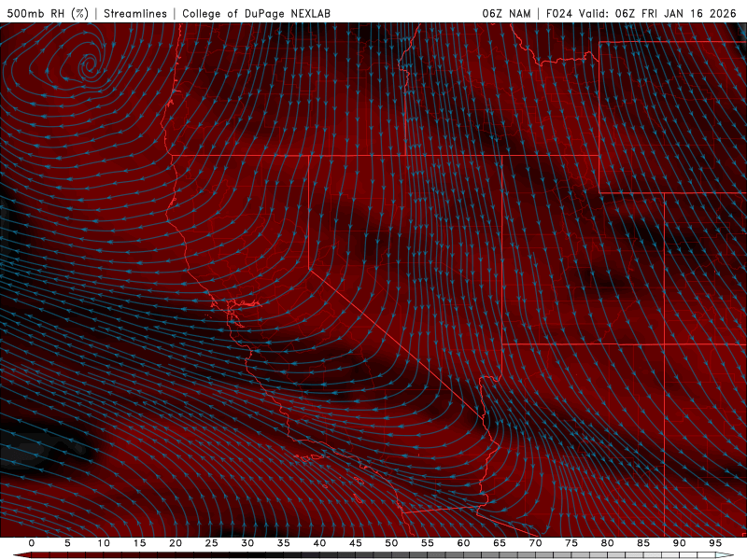747x560 pixels.
Task: Click the "5" color scale label
Action: tap(67, 543)
